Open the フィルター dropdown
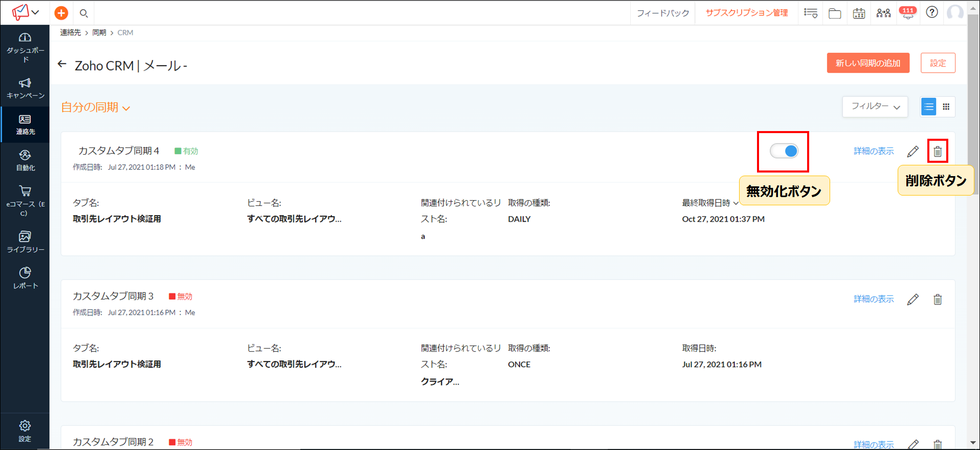 [x=875, y=106]
